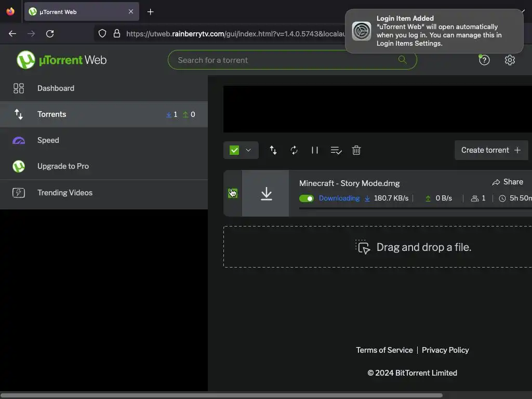Open the Dashboard section
Viewport: 532px width, 399px height.
click(x=104, y=88)
